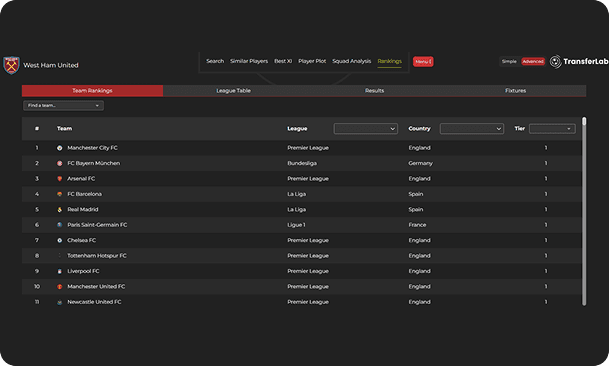The width and height of the screenshot is (609, 366).
Task: Open the Country filter dropdown
Action: (472, 129)
